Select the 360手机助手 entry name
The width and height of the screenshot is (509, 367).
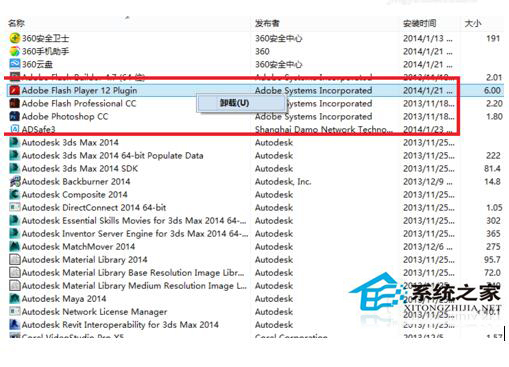click(x=45, y=51)
